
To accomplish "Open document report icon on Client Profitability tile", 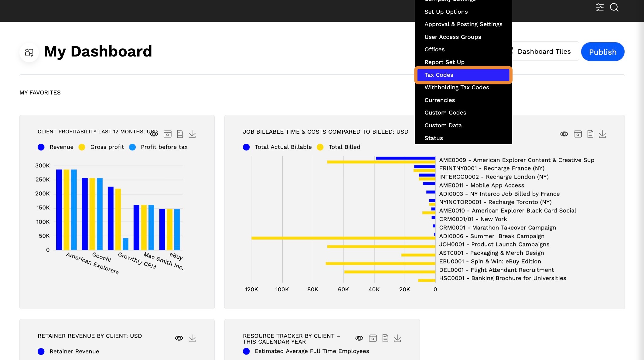I will [x=180, y=134].
